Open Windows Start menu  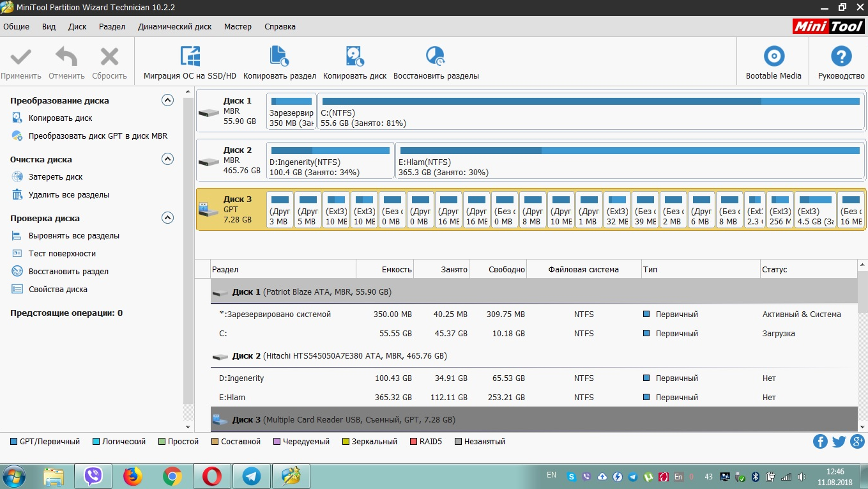click(14, 476)
